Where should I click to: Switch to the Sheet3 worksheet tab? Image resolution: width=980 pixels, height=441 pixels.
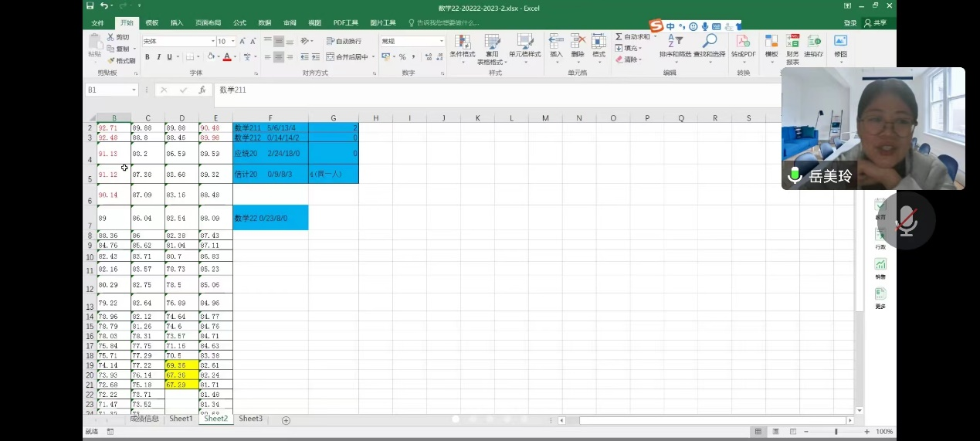coord(250,419)
